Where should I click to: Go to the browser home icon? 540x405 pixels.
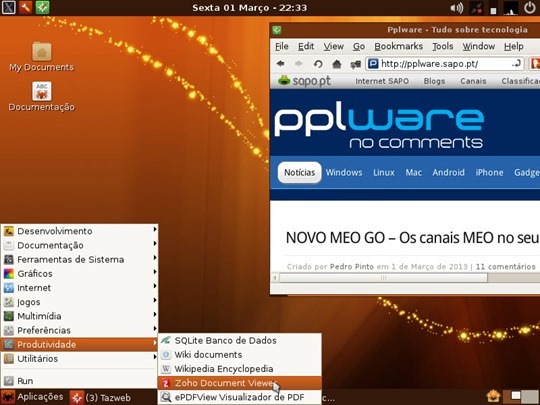(336, 64)
